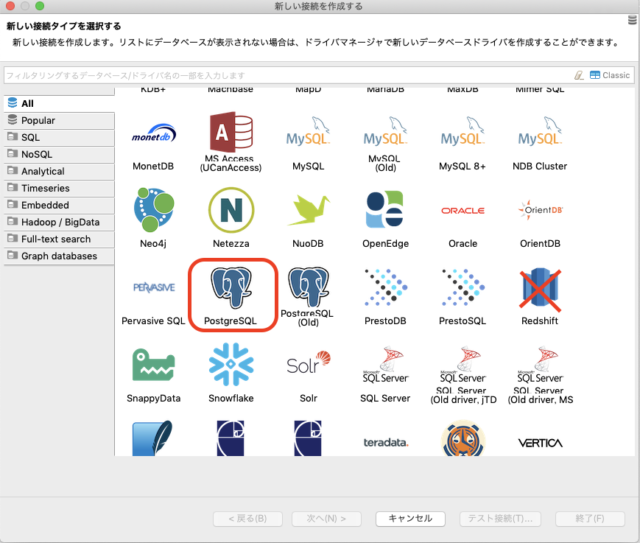Screen dimensions: 640x543
Task: Choose MS Access (UCanAccess) database
Action: (x=231, y=132)
